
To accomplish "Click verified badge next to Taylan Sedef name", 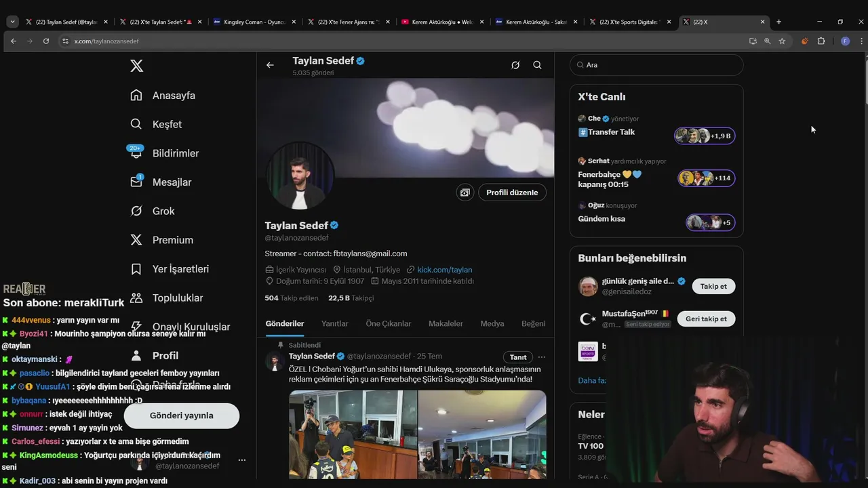I will [334, 225].
